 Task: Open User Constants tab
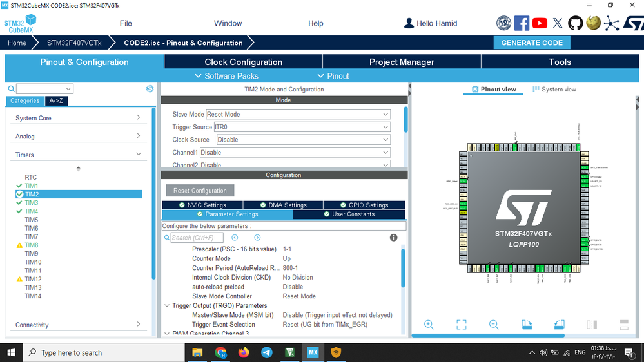(349, 214)
